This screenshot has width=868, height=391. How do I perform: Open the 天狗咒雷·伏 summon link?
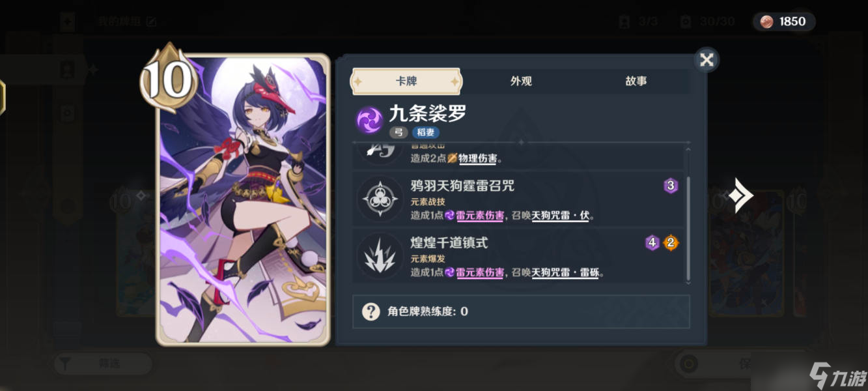[560, 215]
